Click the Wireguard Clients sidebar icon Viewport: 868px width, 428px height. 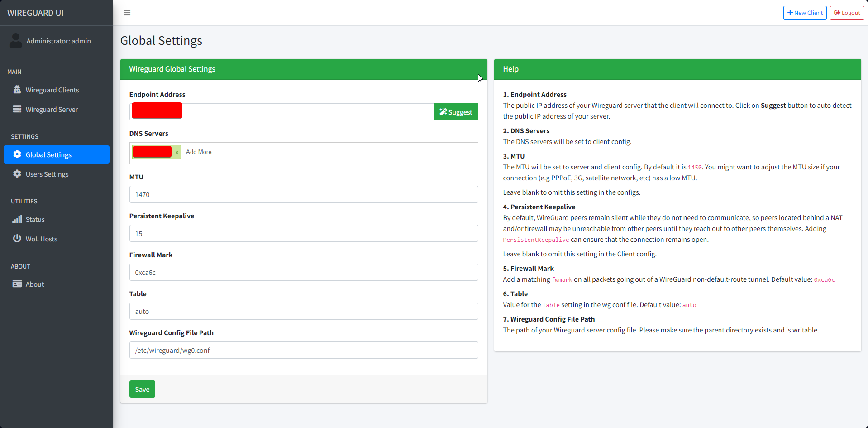pyautogui.click(x=17, y=90)
